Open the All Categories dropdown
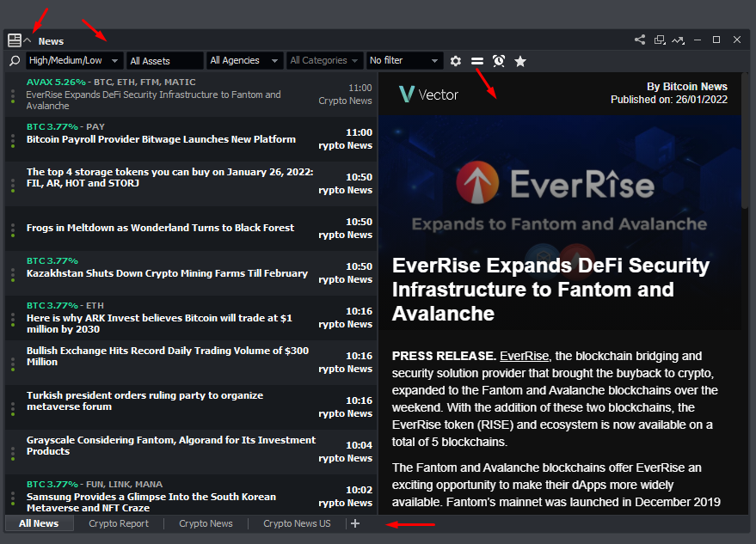The image size is (756, 544). 324,61
